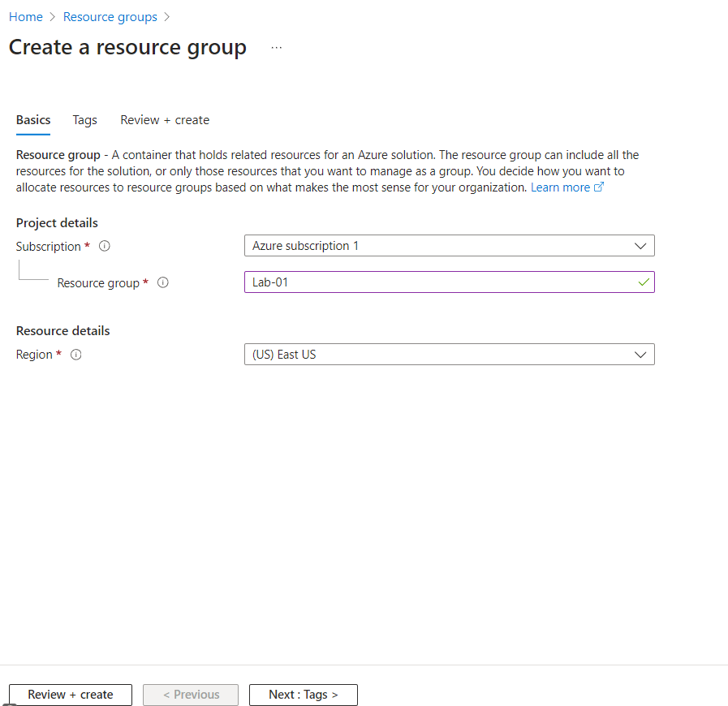728x706 pixels.
Task: Click the Next : Tags button
Action: [303, 695]
